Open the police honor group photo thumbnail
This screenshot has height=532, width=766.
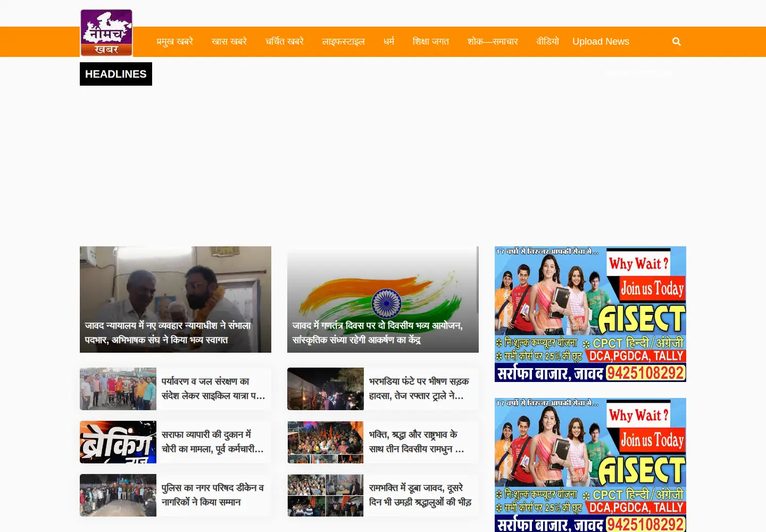point(118,495)
